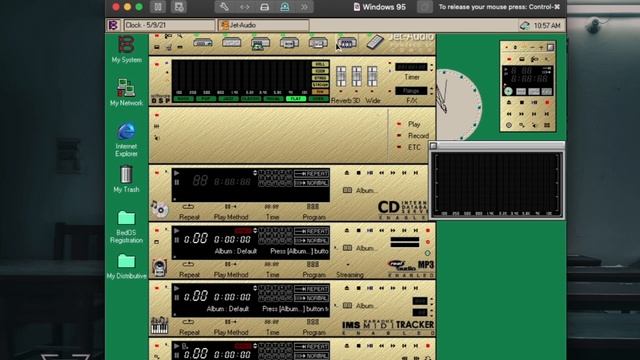Open VM settings wrench icon
This screenshot has width=640, height=360.
pyautogui.click(x=224, y=7)
